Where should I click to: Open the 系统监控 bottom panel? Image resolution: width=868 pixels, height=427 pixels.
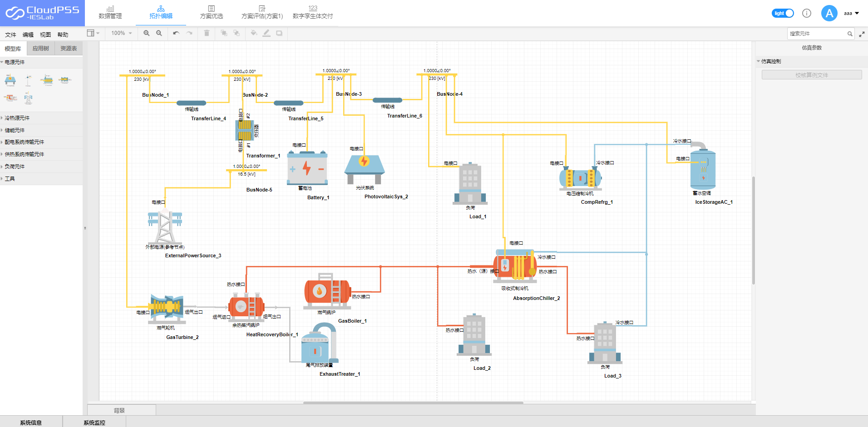tap(94, 422)
